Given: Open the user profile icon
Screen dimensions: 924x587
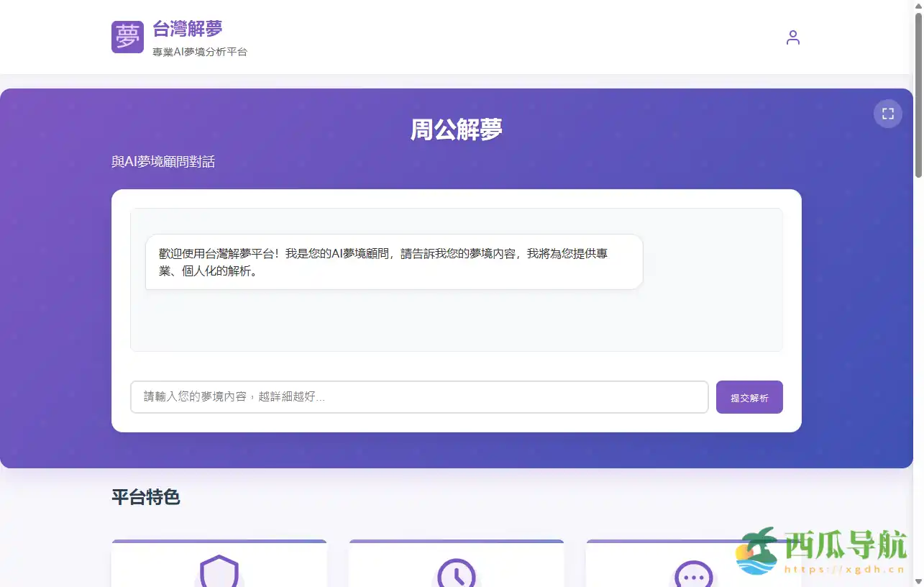Looking at the screenshot, I should point(792,37).
